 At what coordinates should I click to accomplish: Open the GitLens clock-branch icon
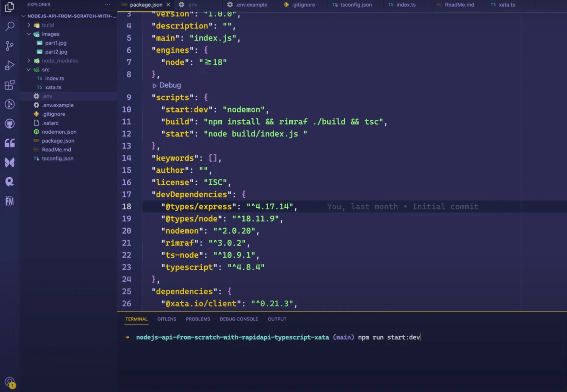9,104
